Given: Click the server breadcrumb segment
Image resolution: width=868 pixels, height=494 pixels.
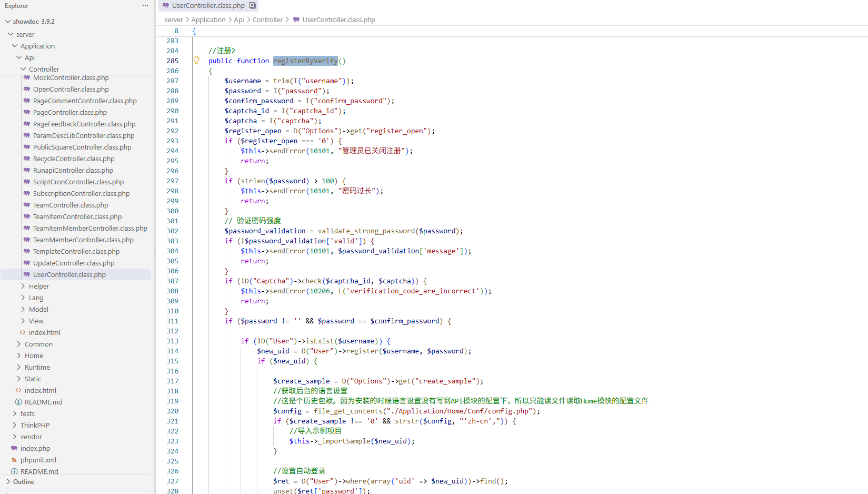Looking at the screenshot, I should 174,19.
